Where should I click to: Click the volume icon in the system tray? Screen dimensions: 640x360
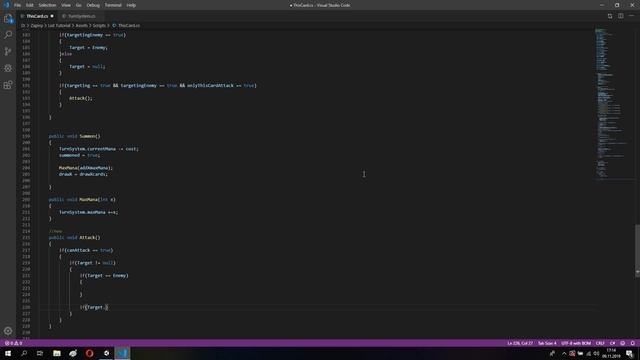click(x=596, y=353)
